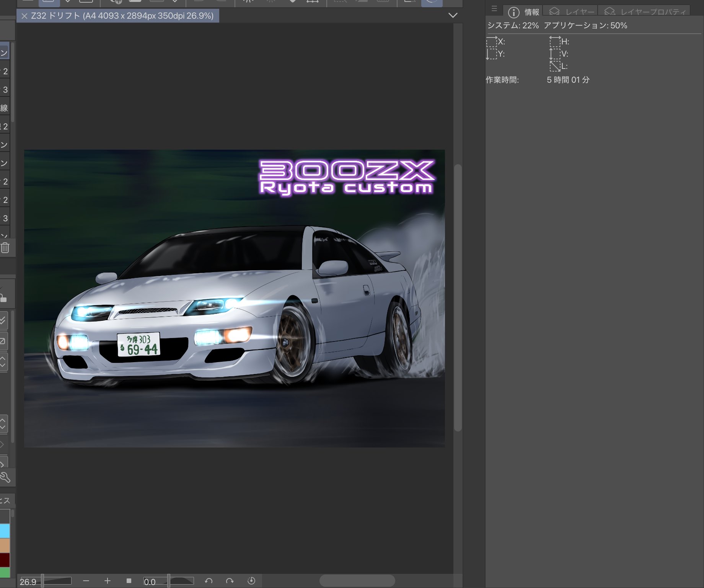Viewport: 704px width, 588px height.
Task: Click the horizontal canvas scrollbar
Action: [x=357, y=581]
